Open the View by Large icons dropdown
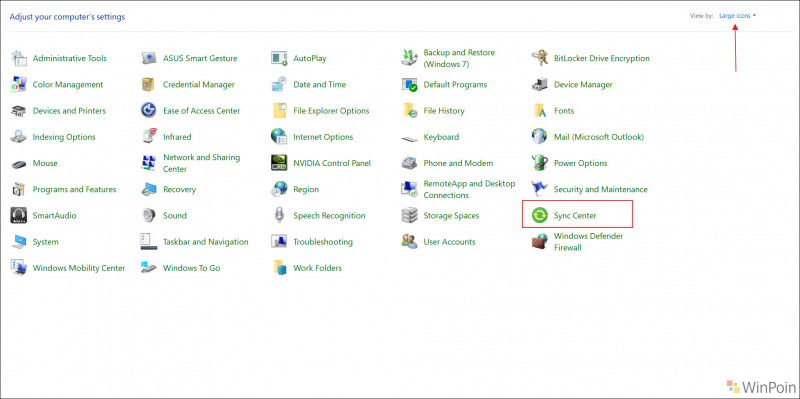The width and height of the screenshot is (800, 399). point(737,16)
